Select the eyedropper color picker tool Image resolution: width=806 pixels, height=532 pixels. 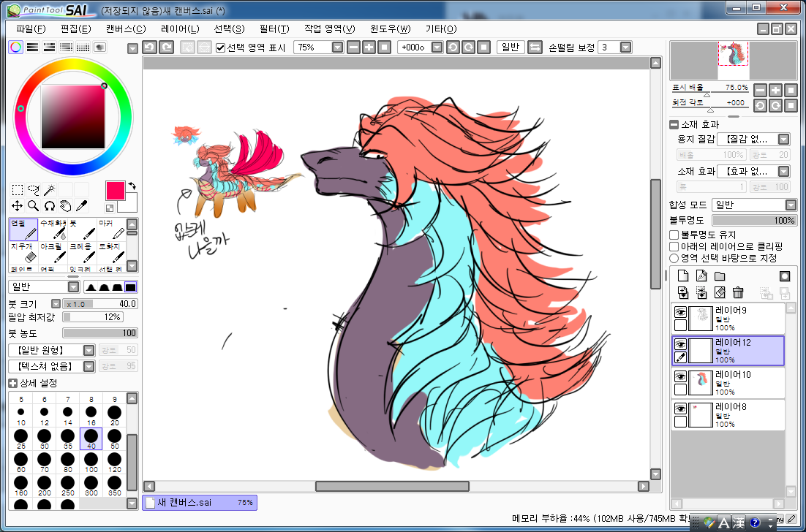[81, 206]
